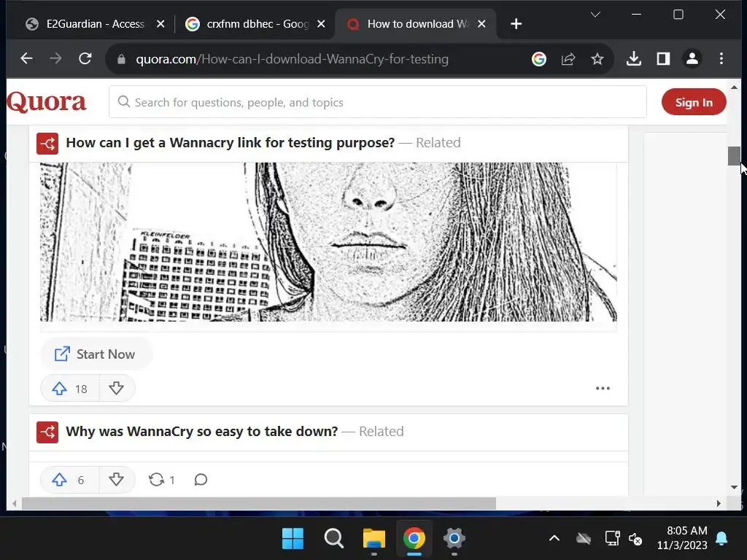Close the How to download tab
The image size is (747, 560).
(481, 24)
